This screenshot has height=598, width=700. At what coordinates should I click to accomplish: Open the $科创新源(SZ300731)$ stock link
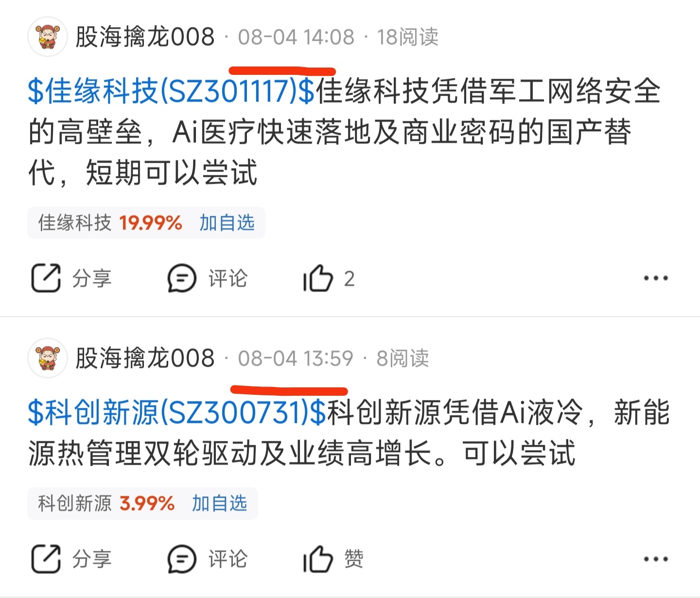click(177, 412)
